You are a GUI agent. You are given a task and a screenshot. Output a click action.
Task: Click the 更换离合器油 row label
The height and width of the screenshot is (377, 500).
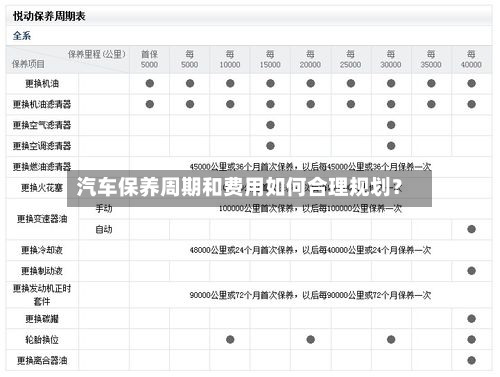[42, 361]
